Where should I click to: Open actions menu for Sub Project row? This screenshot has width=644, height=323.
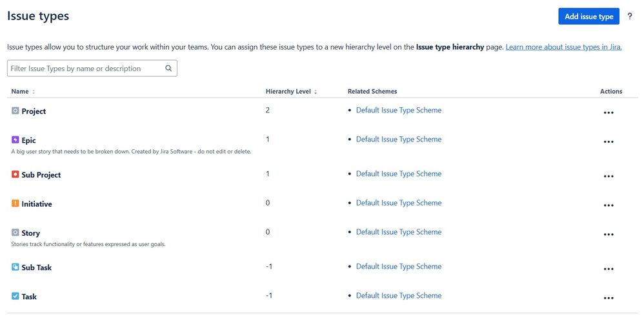click(609, 176)
